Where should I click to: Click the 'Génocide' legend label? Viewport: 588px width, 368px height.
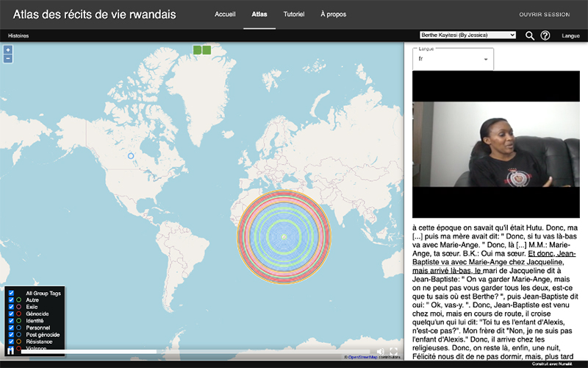pyautogui.click(x=37, y=314)
